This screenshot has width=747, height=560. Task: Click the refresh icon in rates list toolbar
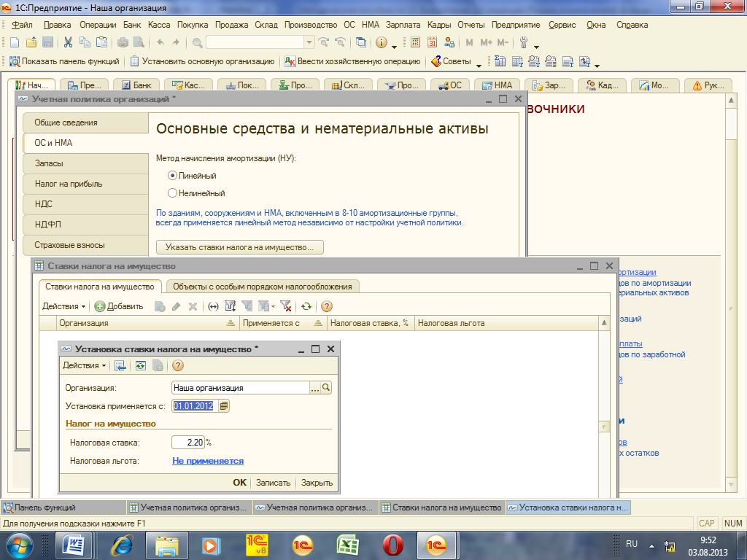(x=306, y=306)
